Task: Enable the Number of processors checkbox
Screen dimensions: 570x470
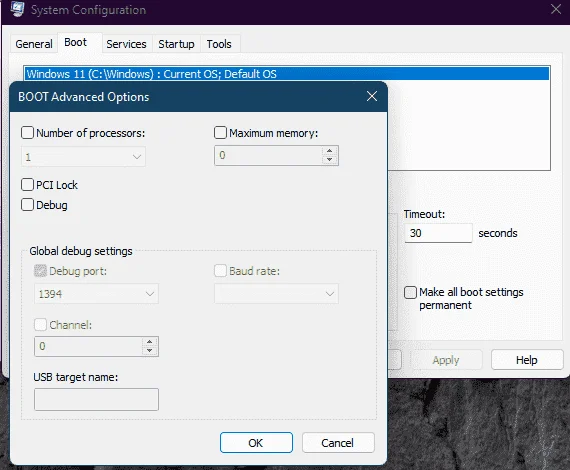Action: coord(28,133)
